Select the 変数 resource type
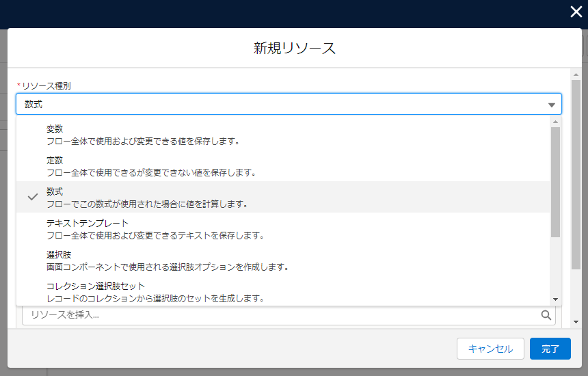This screenshot has width=588, height=376. click(x=283, y=135)
